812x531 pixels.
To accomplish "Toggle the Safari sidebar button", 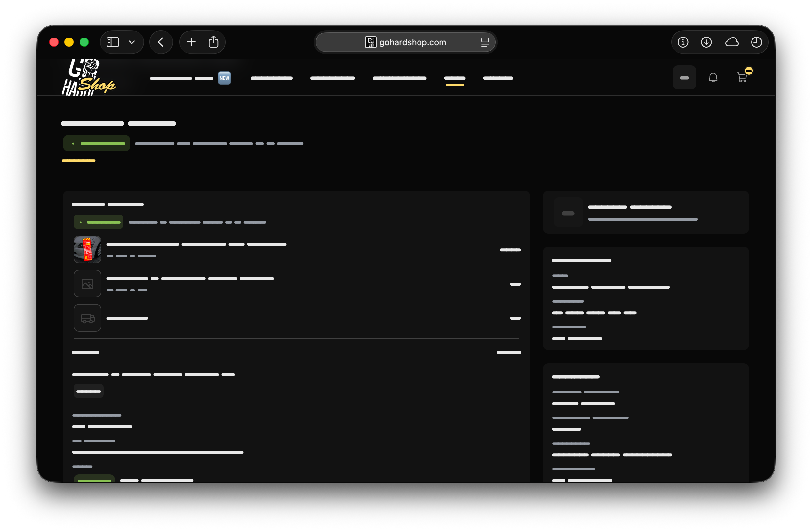I will coord(112,42).
